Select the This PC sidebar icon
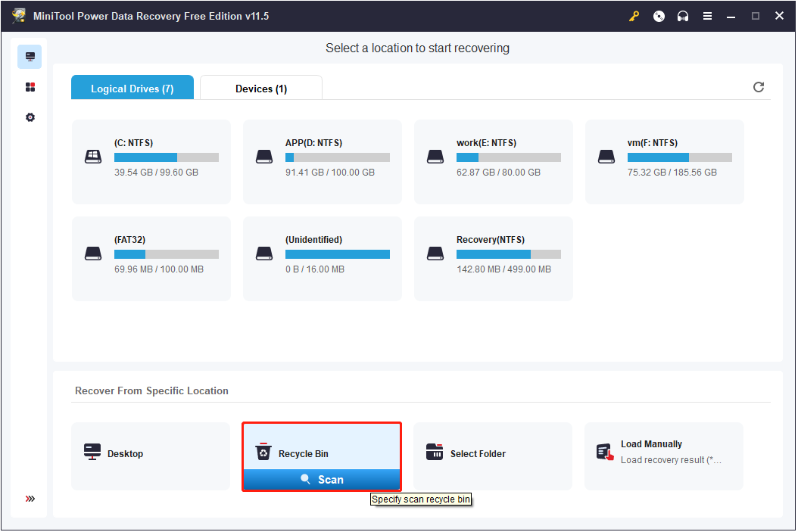 30,57
